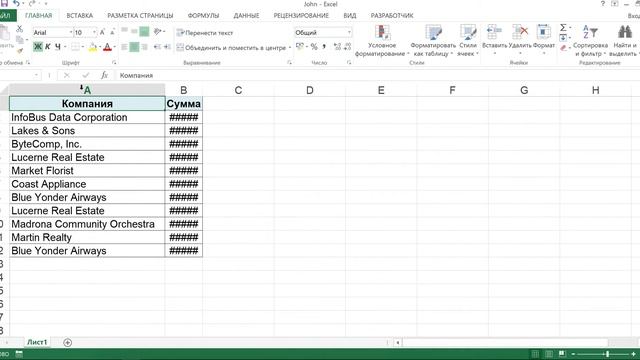Open Найти и выделить binoculars

pyautogui.click(x=624, y=41)
